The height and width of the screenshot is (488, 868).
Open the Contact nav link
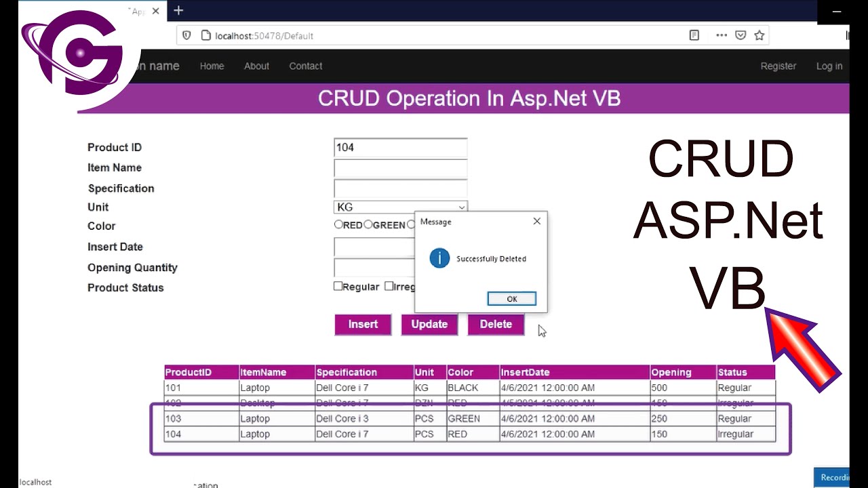(306, 66)
